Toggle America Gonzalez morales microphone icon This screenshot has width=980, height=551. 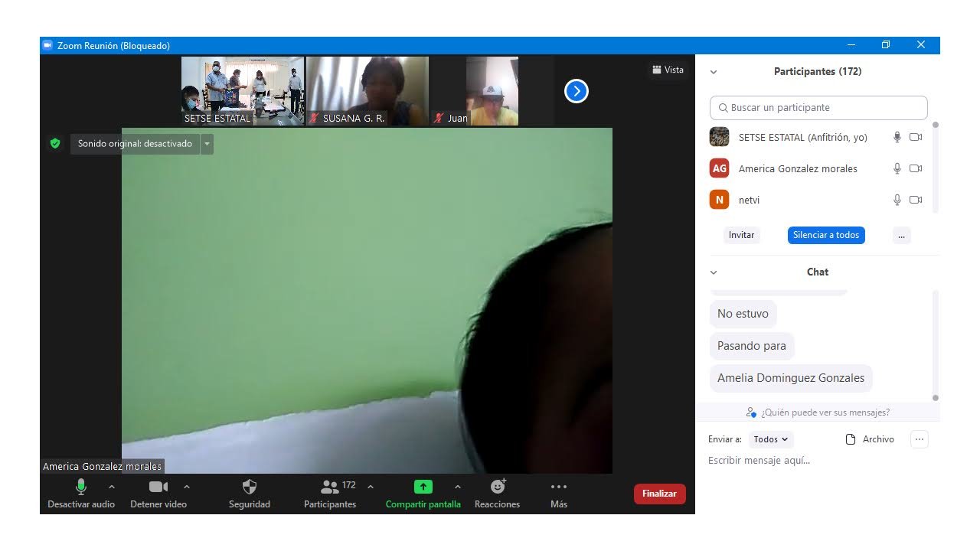[x=897, y=168]
